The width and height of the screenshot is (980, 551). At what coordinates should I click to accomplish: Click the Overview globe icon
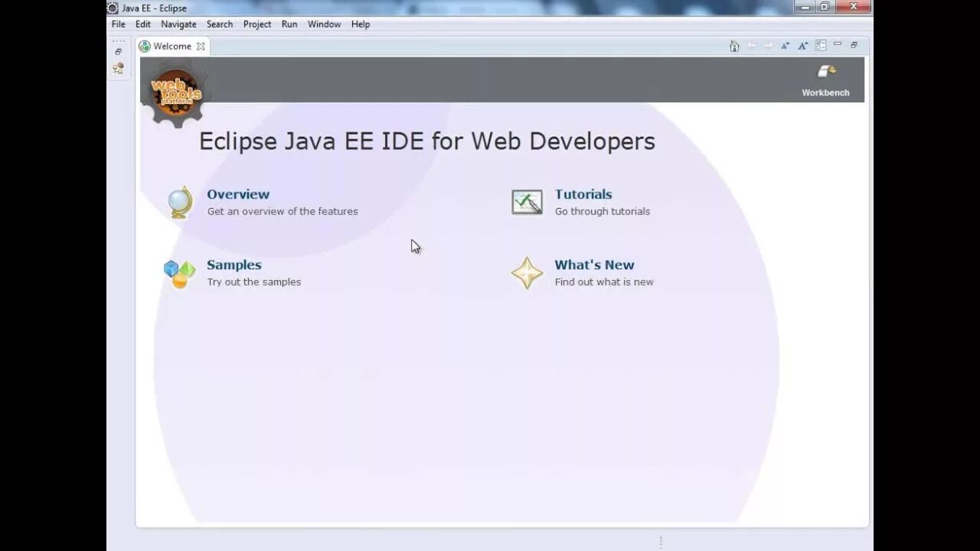coord(180,203)
